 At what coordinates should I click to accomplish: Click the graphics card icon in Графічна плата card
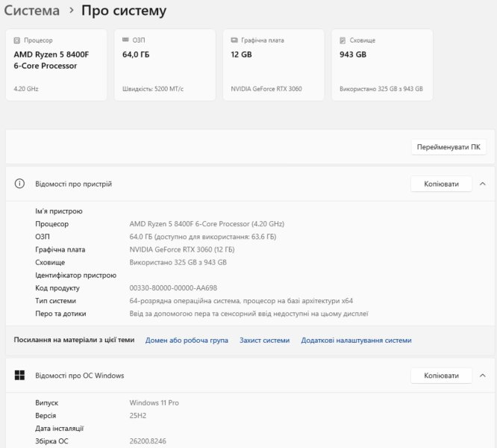(x=234, y=40)
